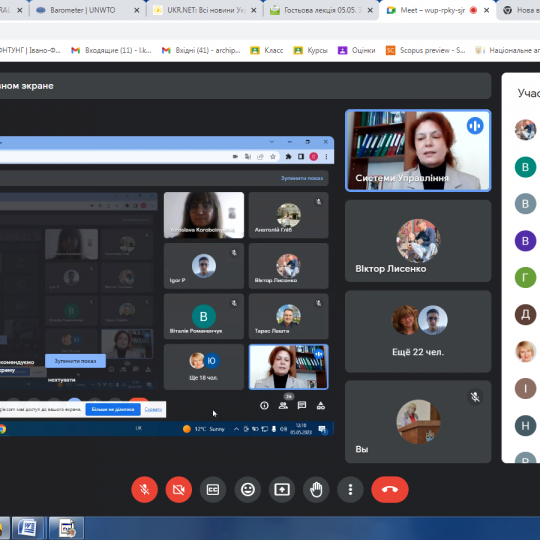
Task: Open Ещё 22 чел. participants tile
Action: (418, 331)
